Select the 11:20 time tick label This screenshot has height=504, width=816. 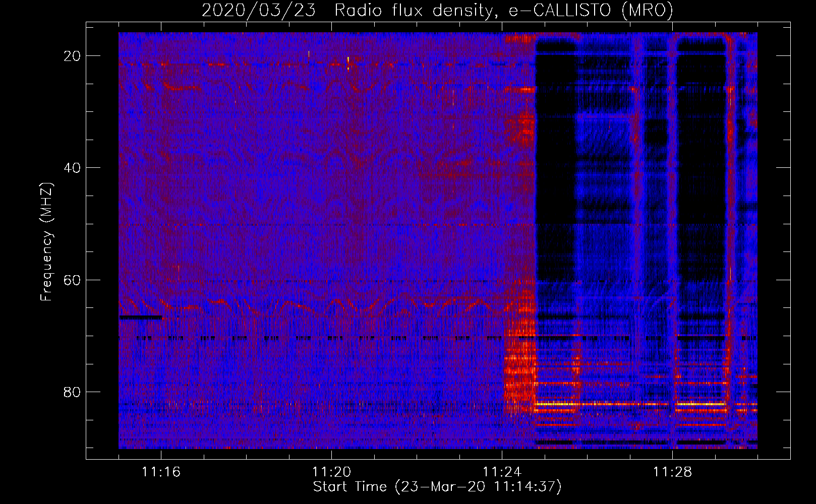[331, 472]
